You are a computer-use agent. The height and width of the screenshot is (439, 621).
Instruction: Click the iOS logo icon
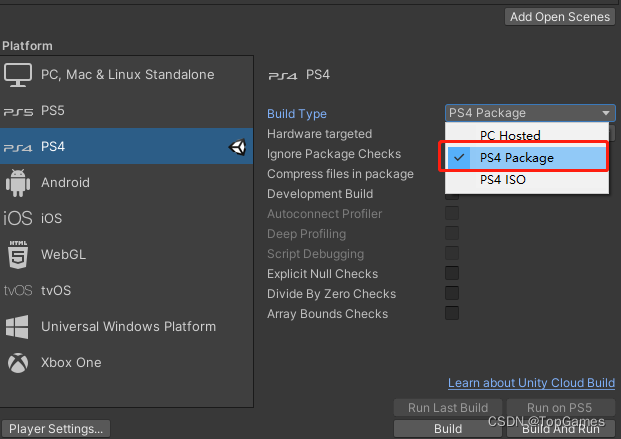(18, 218)
